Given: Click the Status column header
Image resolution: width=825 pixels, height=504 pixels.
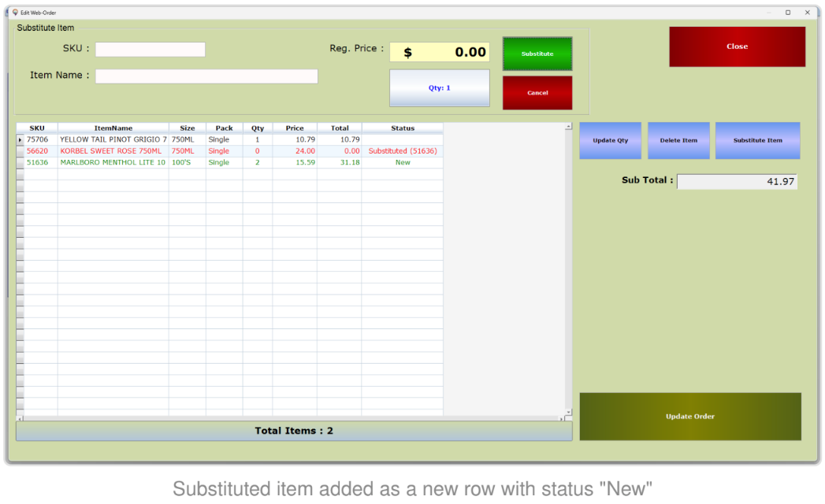Looking at the screenshot, I should [403, 128].
